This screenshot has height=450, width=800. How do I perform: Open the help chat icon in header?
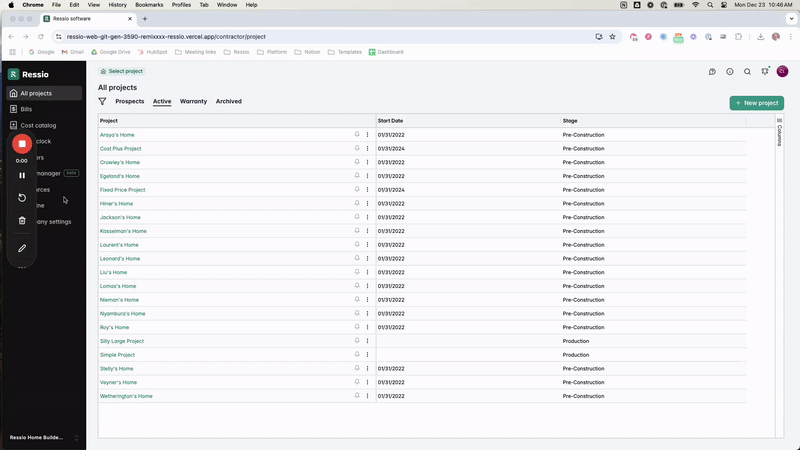coord(712,72)
